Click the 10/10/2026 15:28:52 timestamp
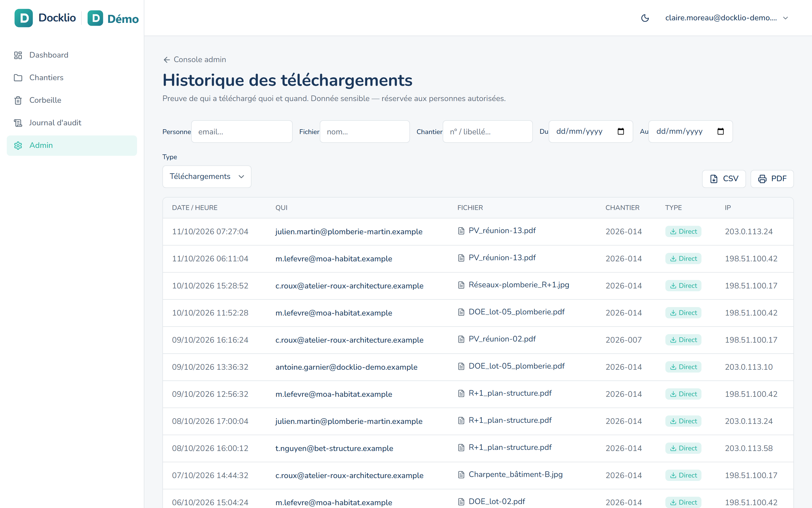 point(210,286)
